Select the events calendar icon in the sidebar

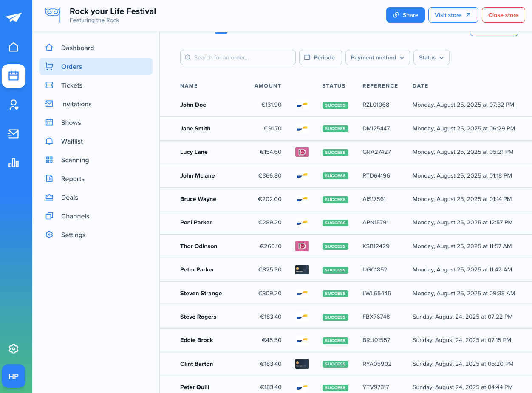[x=14, y=76]
